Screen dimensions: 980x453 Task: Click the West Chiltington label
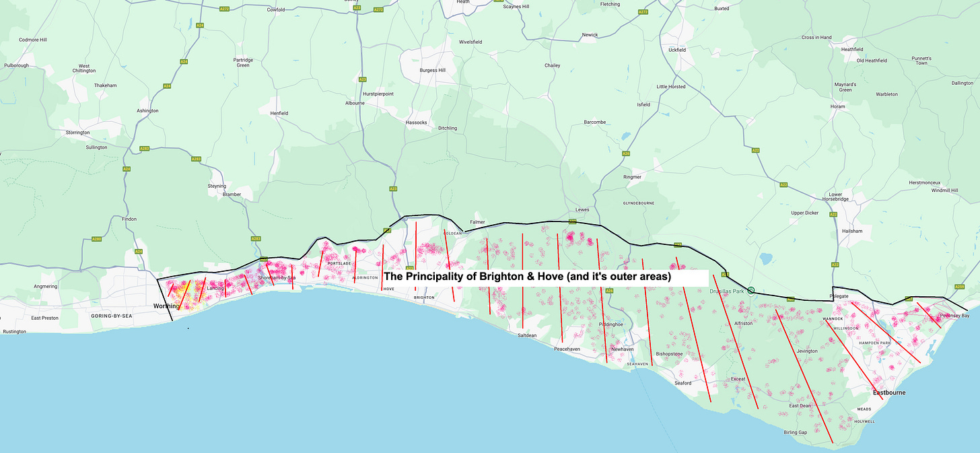pos(84,68)
